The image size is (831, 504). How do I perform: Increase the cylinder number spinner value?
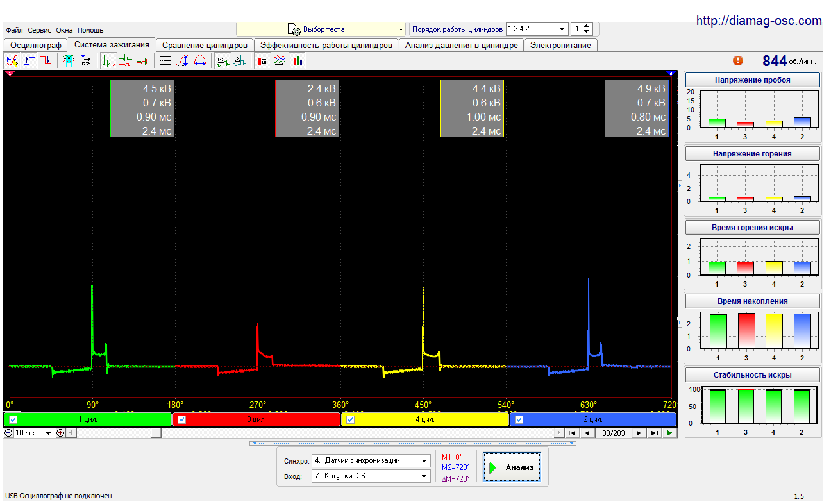(586, 26)
